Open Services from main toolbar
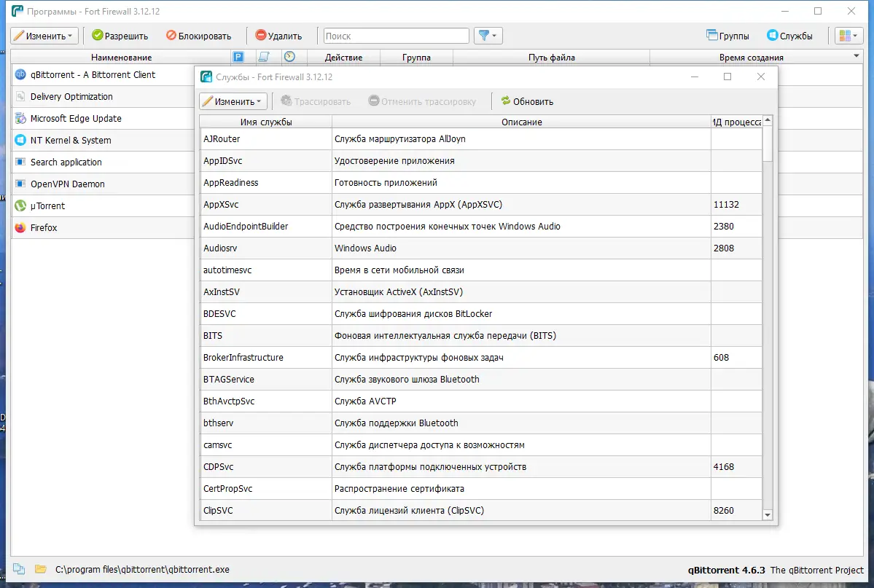Viewport: 874px width, 588px height. click(x=789, y=36)
